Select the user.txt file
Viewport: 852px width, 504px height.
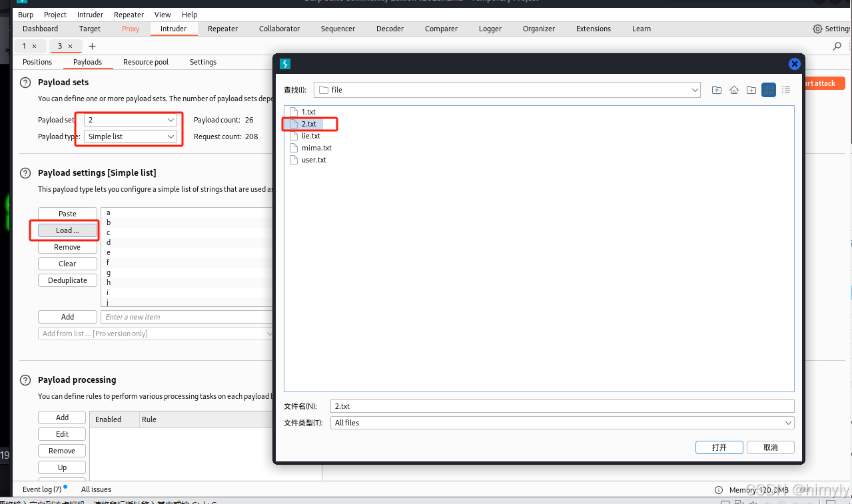[x=308, y=160]
